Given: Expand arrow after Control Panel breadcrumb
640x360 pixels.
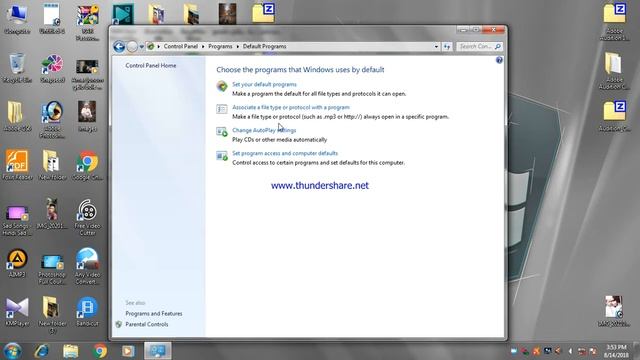Looking at the screenshot, I should click(203, 47).
